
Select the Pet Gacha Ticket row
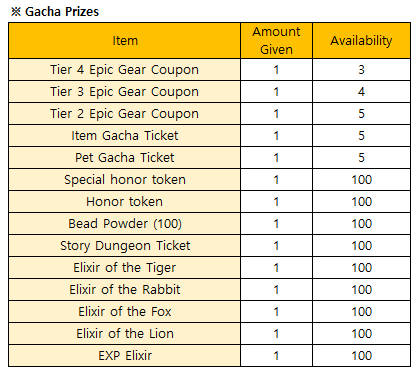click(x=209, y=158)
